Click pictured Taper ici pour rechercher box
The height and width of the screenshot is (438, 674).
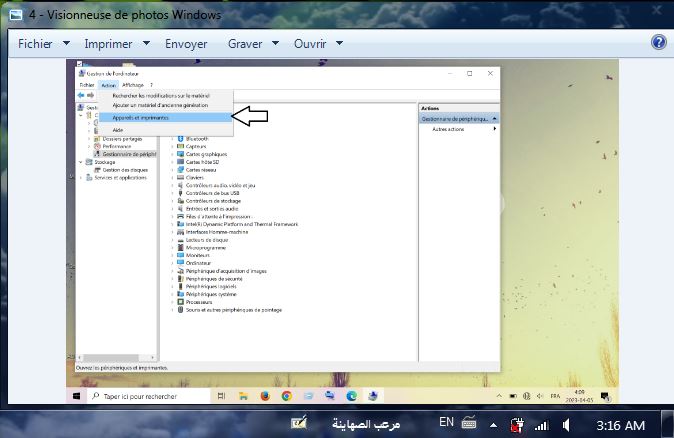149,396
